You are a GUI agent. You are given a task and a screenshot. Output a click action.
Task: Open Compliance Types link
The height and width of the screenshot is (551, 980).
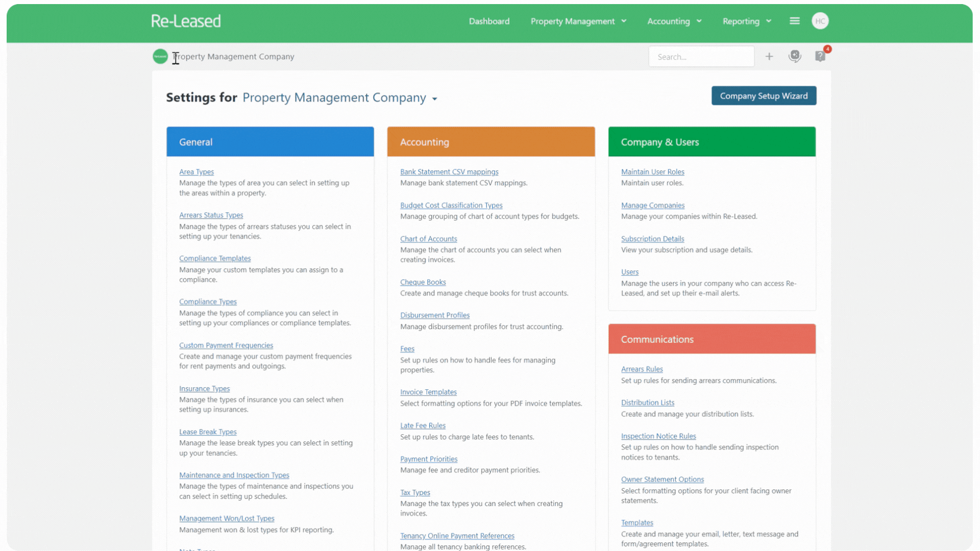coord(208,302)
